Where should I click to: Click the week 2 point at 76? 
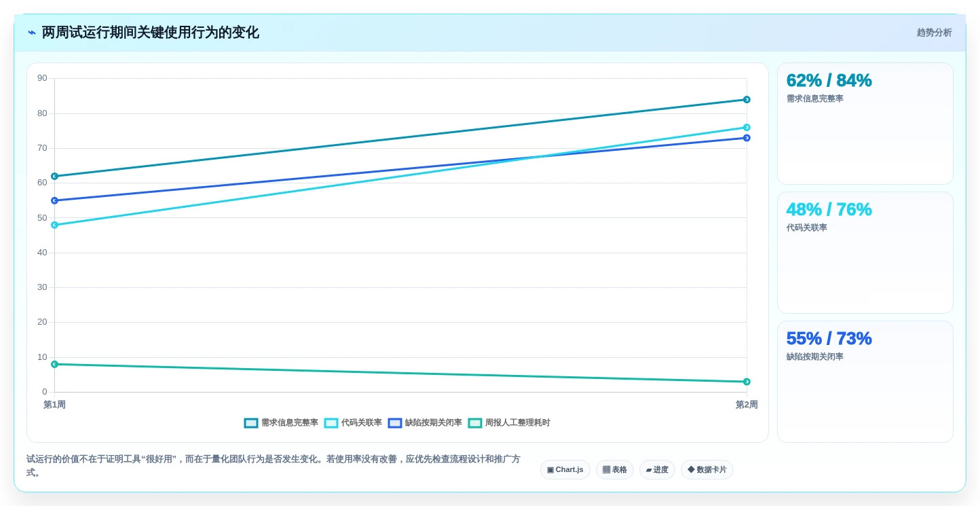coord(747,128)
